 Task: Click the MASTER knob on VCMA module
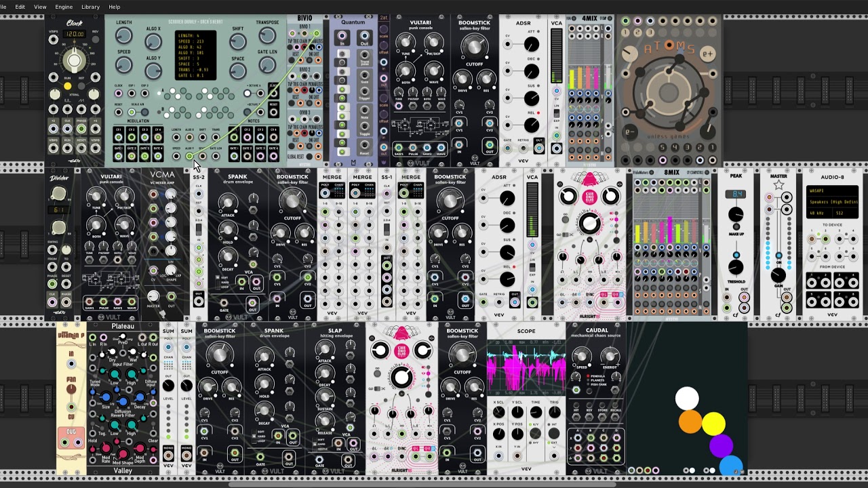153,296
